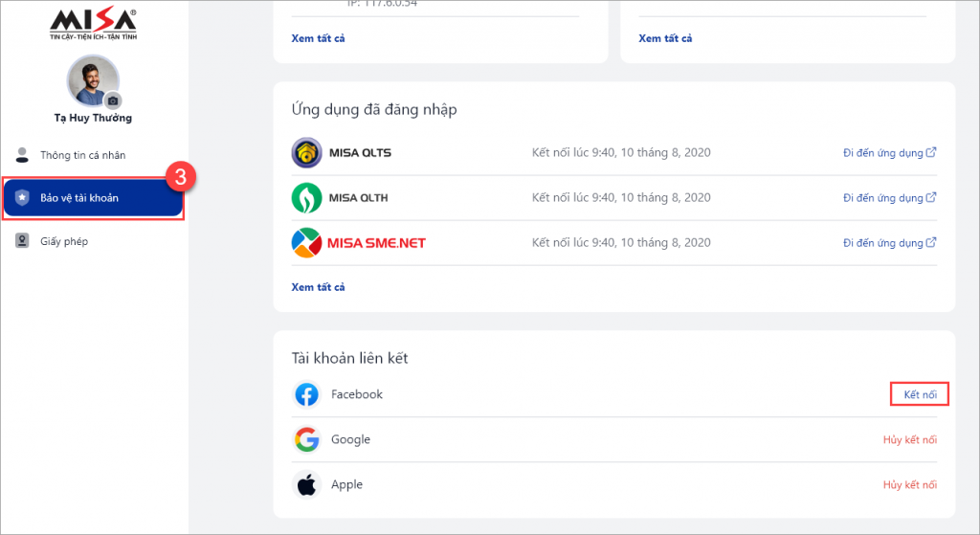Click the profile avatar of Tạ Huy Thưởng

(x=93, y=81)
